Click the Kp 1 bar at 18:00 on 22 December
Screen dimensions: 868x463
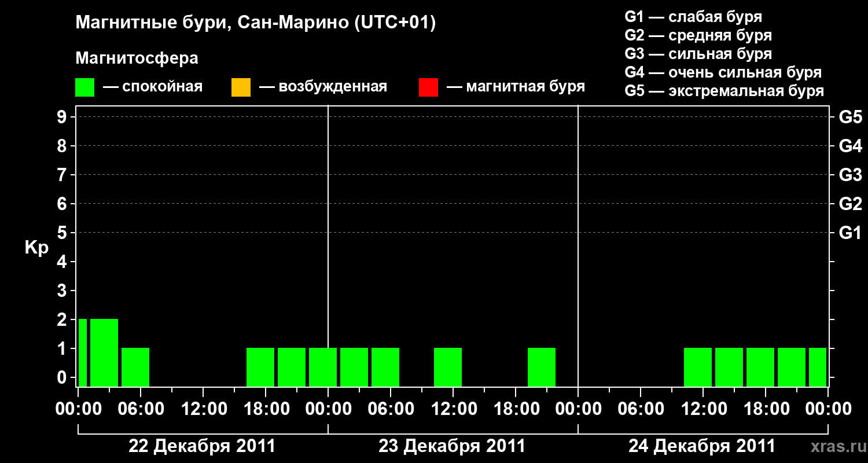pyautogui.click(x=260, y=367)
